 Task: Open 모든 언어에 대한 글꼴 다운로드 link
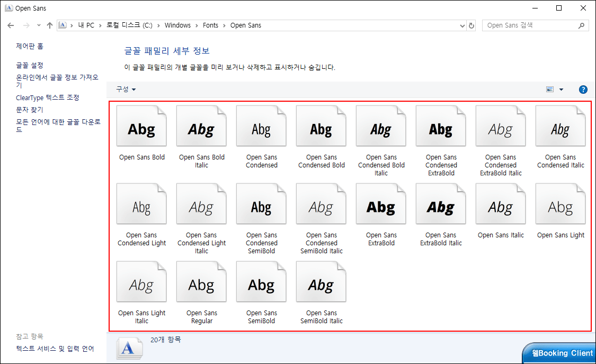58,126
